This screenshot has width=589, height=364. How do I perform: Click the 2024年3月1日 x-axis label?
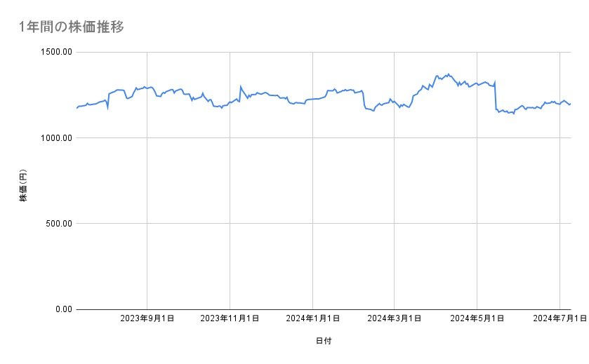[395, 318]
